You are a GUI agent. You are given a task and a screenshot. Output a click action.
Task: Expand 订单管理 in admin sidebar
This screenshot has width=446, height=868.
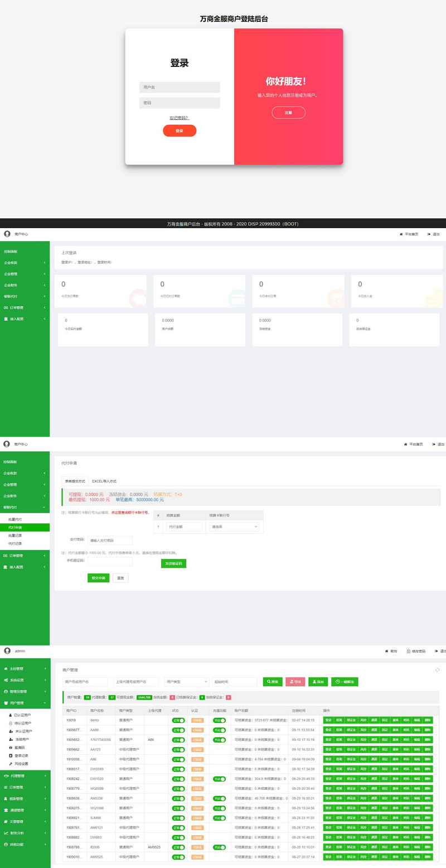tap(25, 787)
